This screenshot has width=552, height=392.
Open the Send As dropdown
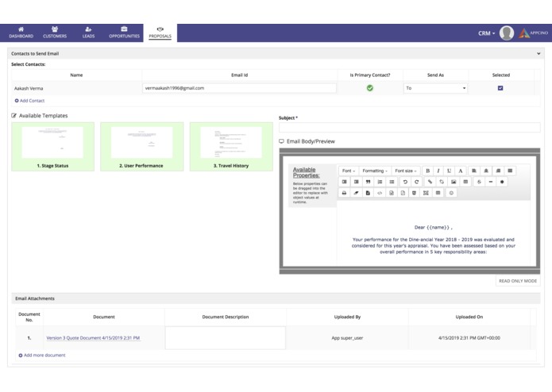(435, 88)
